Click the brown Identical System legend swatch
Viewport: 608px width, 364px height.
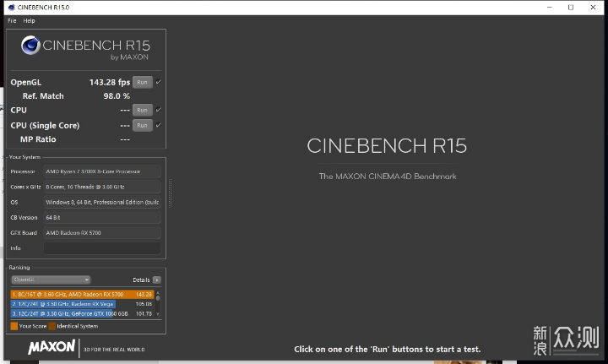52,326
